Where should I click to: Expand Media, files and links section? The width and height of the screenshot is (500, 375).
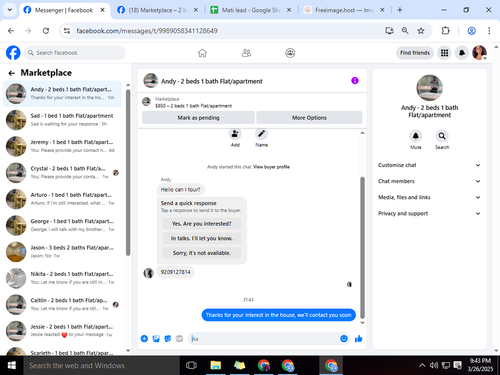(429, 197)
